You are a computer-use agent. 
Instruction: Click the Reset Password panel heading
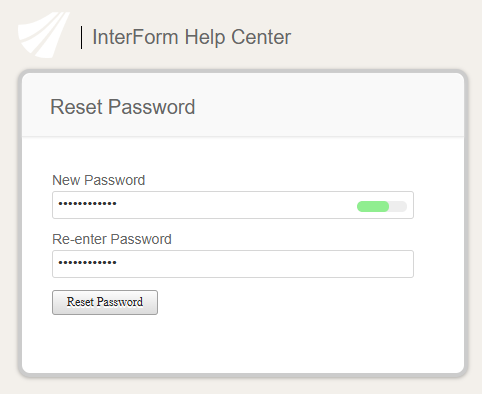[123, 107]
